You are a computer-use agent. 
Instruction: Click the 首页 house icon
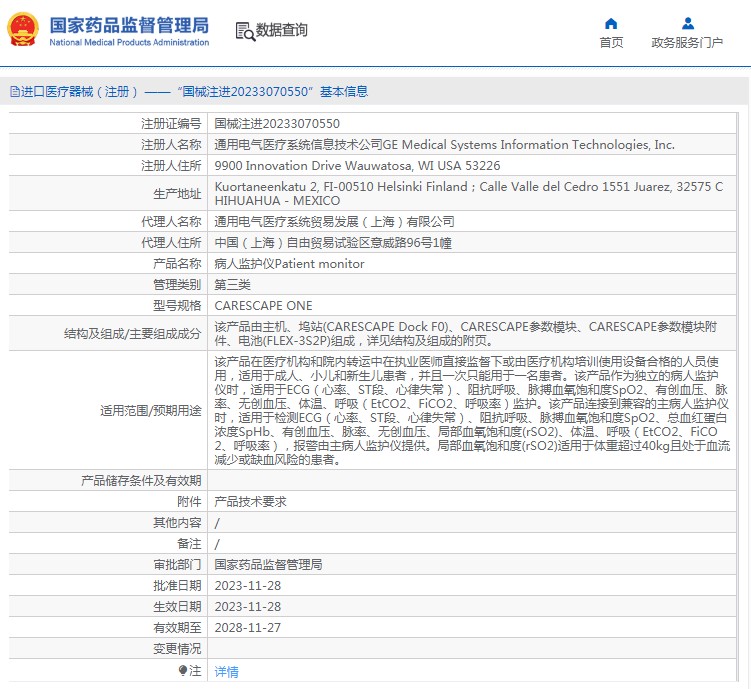(611, 23)
